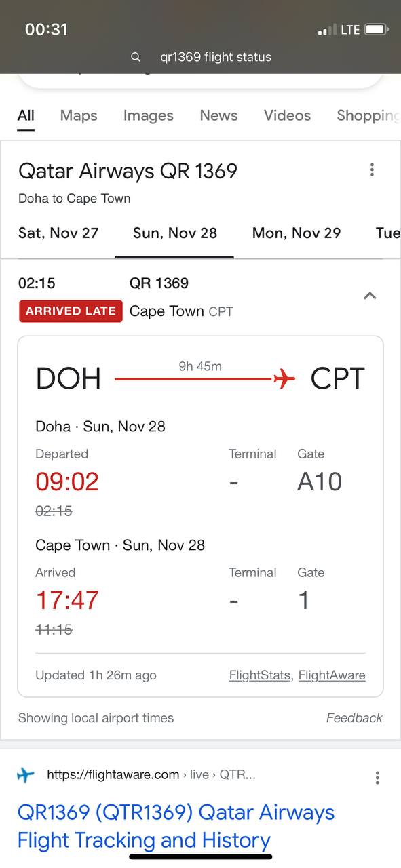
Task: Select the Sun, Nov 28 date tab
Action: click(x=175, y=233)
